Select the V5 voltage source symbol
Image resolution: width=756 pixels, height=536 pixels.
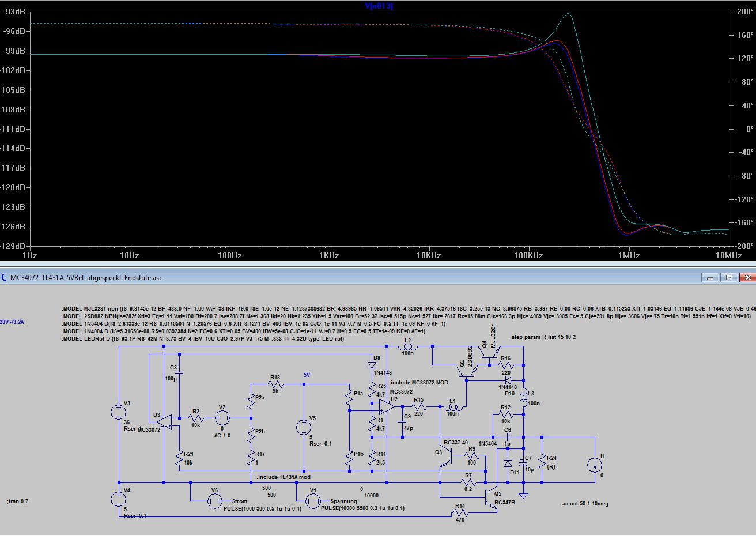(x=304, y=427)
